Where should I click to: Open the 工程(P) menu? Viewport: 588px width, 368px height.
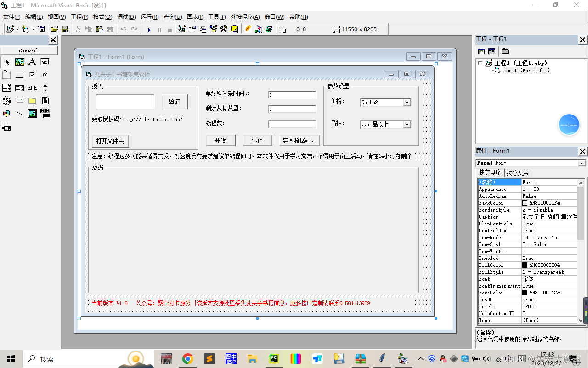[x=79, y=17]
